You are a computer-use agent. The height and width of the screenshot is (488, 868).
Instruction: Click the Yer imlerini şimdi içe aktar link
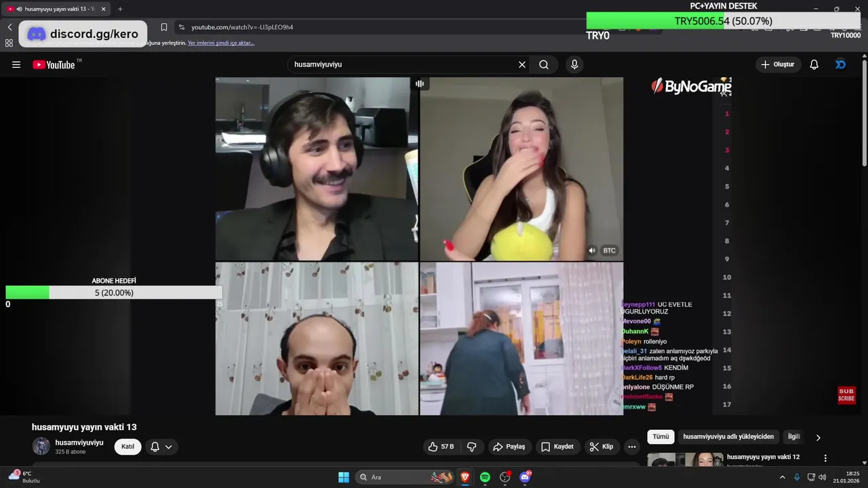(221, 43)
